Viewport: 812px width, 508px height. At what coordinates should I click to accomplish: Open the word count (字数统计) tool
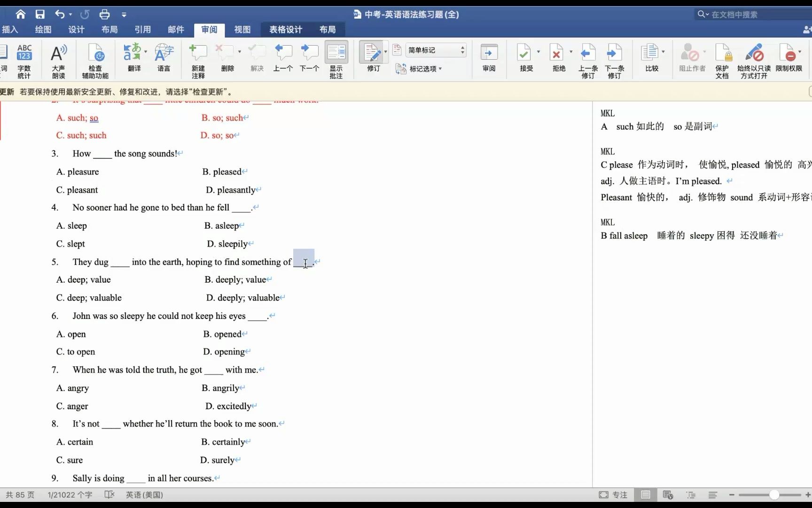24,61
